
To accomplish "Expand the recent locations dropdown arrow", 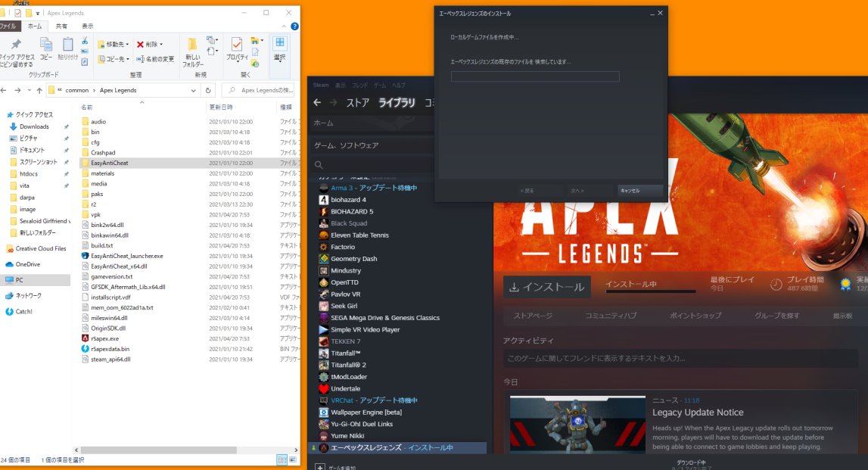I will (29, 90).
